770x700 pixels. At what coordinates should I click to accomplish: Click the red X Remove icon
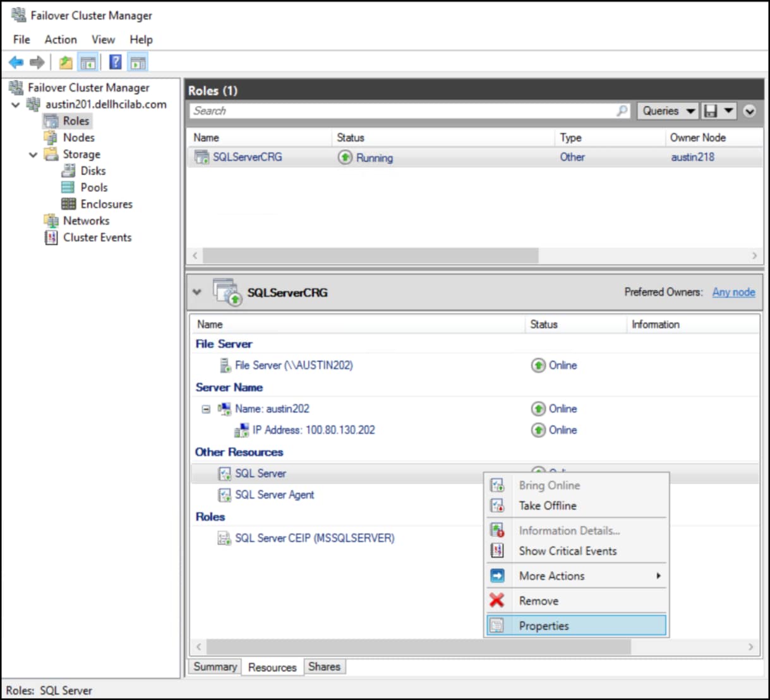tap(497, 600)
